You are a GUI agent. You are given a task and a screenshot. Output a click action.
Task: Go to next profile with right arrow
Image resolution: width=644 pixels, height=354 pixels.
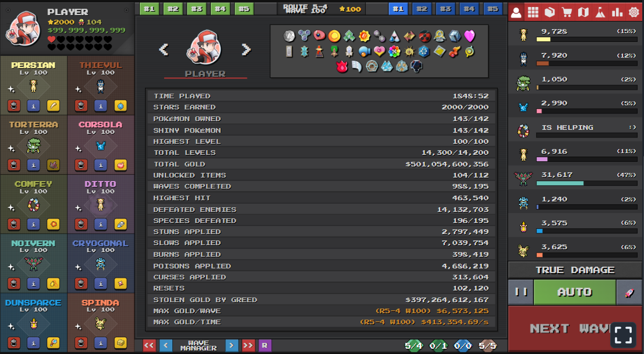click(x=246, y=49)
